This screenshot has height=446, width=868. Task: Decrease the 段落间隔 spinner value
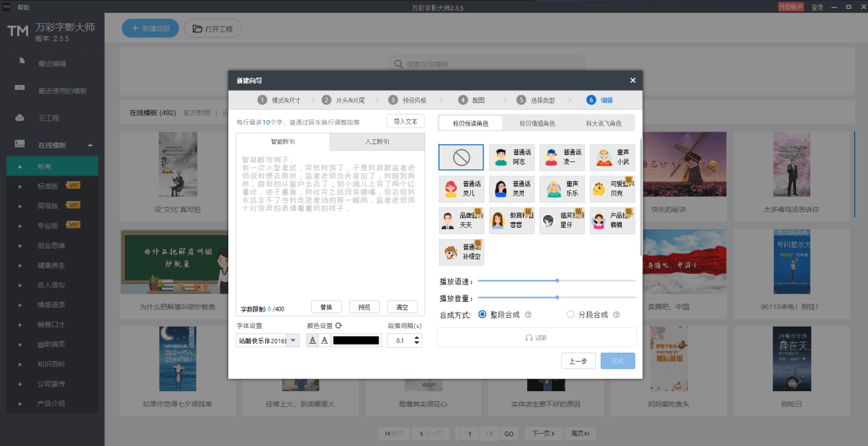pos(418,343)
